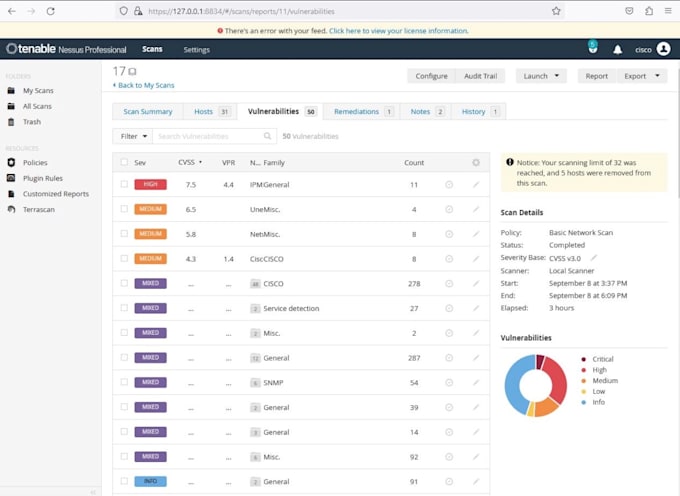Image resolution: width=680 pixels, height=496 pixels.
Task: Open the browser extensions puzzle icon
Action: coord(649,11)
